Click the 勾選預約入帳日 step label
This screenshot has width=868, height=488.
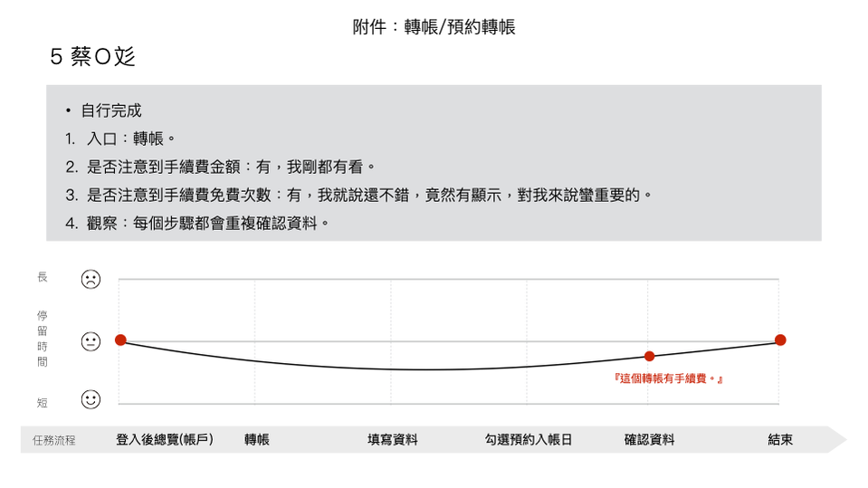click(528, 440)
